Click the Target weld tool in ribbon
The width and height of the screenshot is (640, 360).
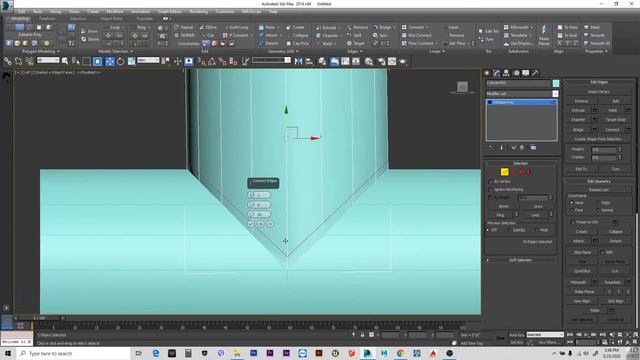[x=356, y=43]
